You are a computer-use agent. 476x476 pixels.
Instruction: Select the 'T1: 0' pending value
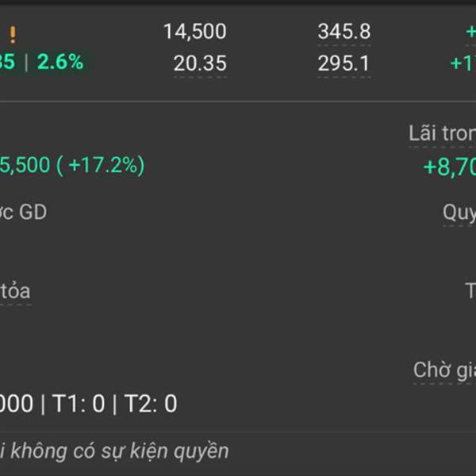tap(79, 404)
